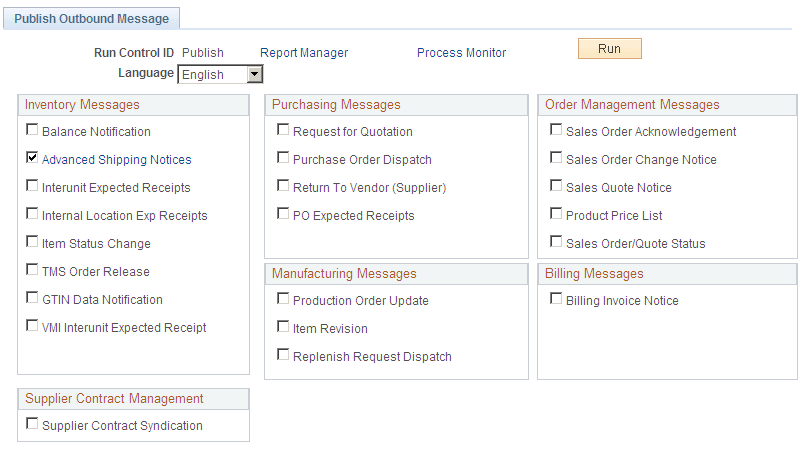Select PO Expected Receipts checkbox
This screenshot has height=453, width=808.
point(283,213)
